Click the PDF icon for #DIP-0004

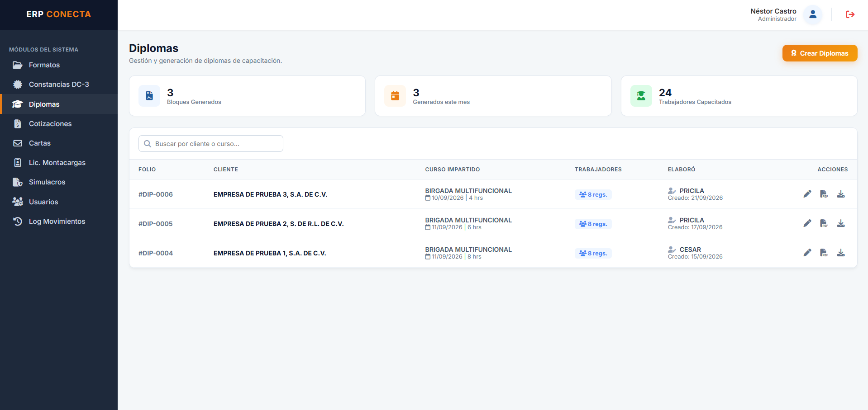(x=824, y=253)
